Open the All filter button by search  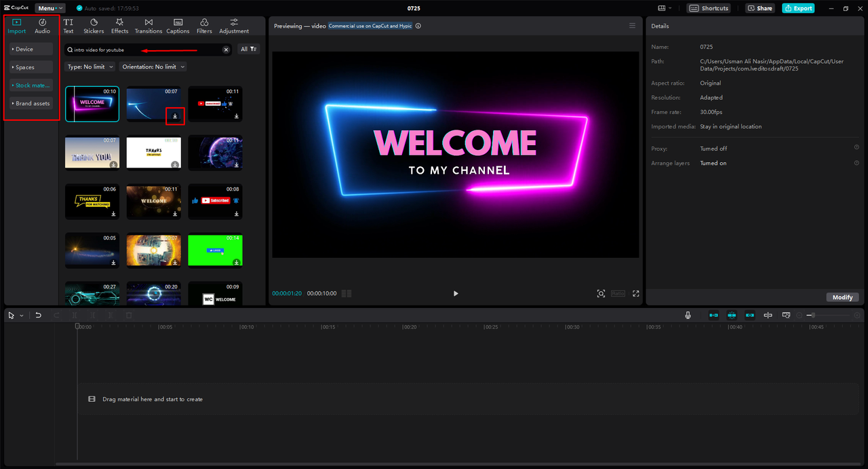click(x=249, y=50)
